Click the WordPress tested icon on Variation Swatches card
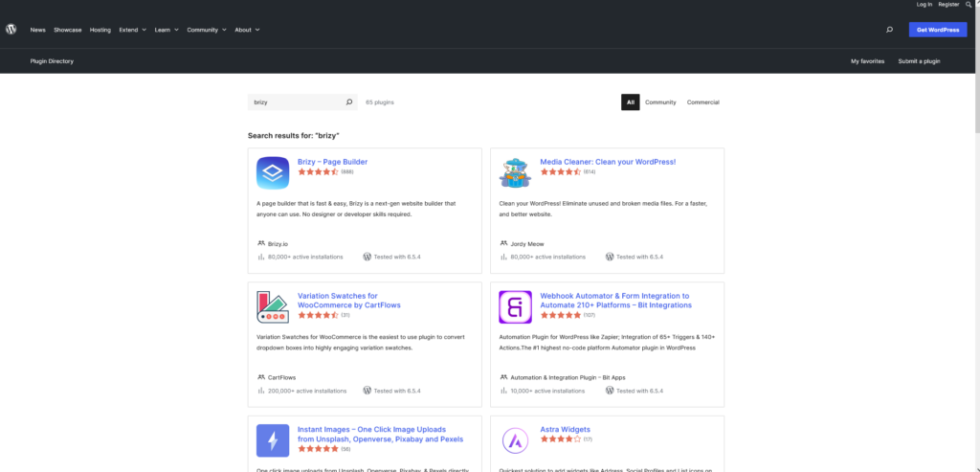This screenshot has height=472, width=980. tap(367, 390)
